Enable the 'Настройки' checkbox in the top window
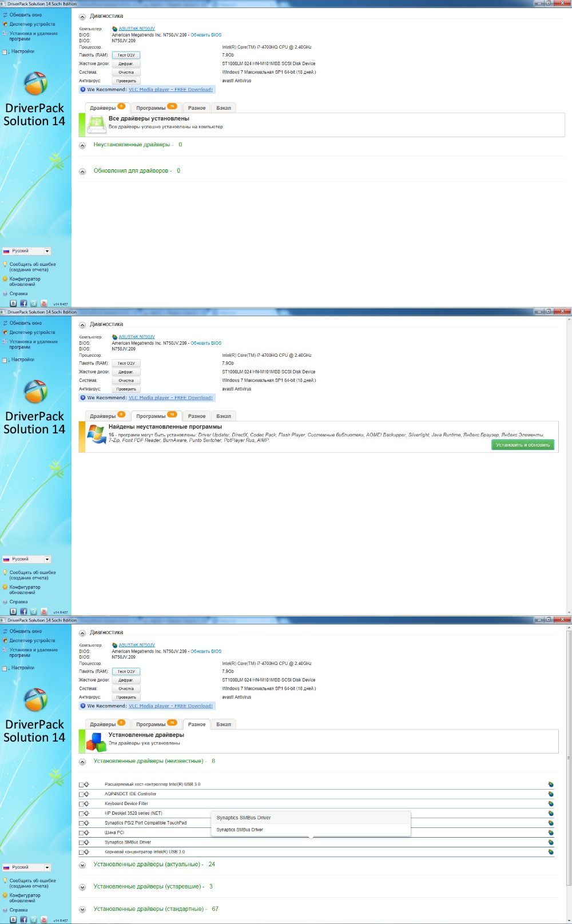This screenshot has width=572, height=924. pos(5,52)
